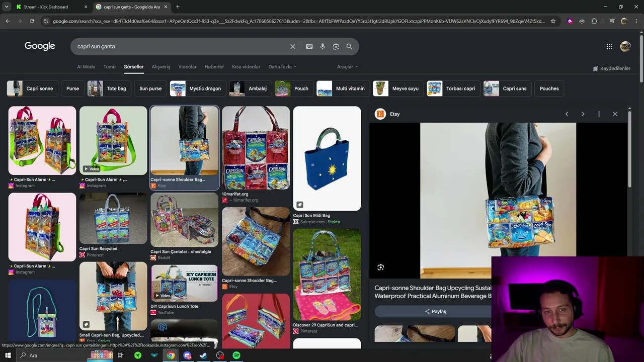The image size is (644, 362).
Task: Open OBS Studio from the taskbar
Action: [x=220, y=355]
